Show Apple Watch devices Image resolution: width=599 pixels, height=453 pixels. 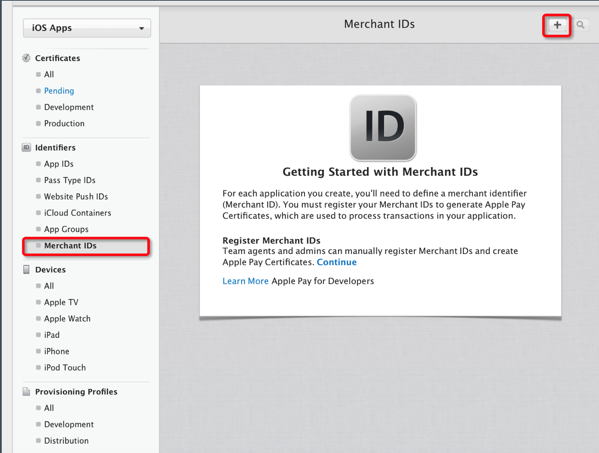pos(67,319)
